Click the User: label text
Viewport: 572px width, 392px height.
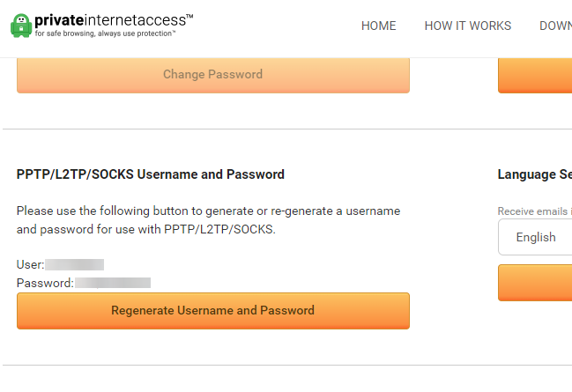[30, 265]
